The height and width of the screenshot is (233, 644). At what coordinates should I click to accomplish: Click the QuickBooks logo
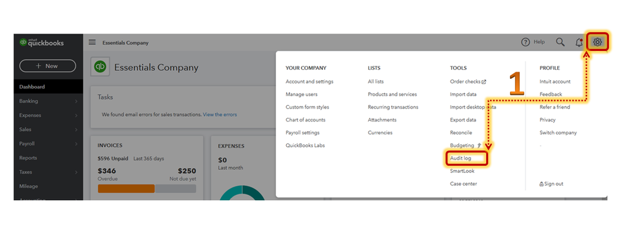tap(41, 43)
